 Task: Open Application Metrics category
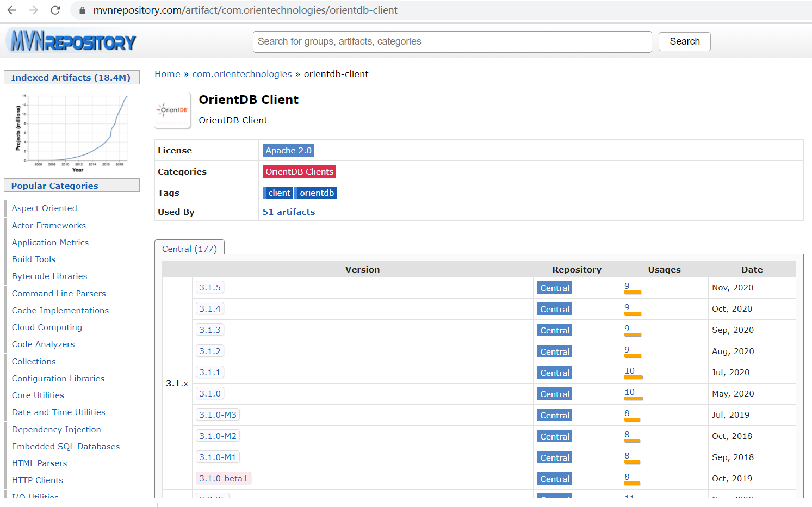click(x=50, y=242)
